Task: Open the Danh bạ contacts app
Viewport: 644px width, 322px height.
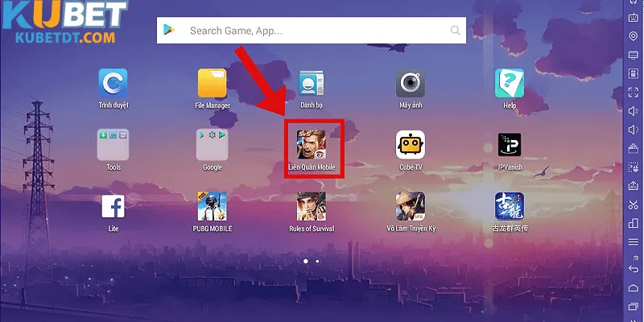Action: tap(311, 84)
